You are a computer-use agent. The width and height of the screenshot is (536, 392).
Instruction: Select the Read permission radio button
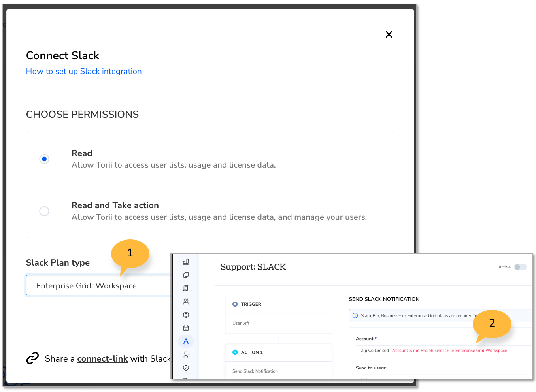pyautogui.click(x=44, y=159)
